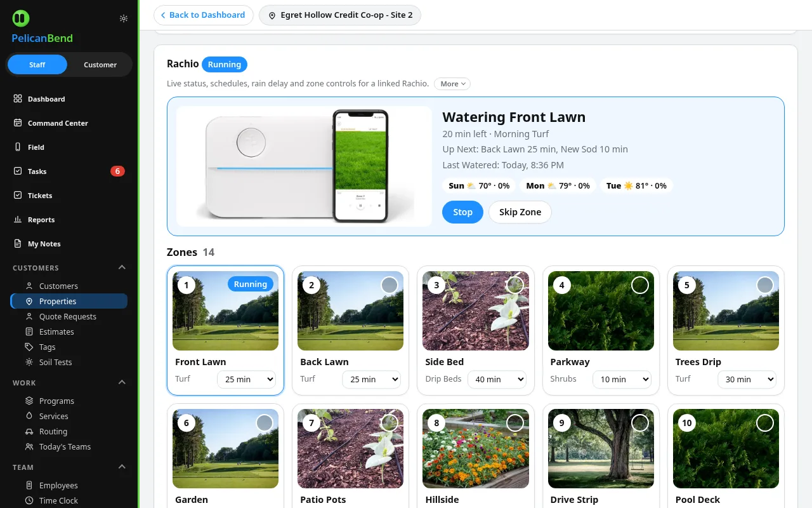Select the Back Lawn zone circle
The image size is (812, 508).
coord(390,285)
